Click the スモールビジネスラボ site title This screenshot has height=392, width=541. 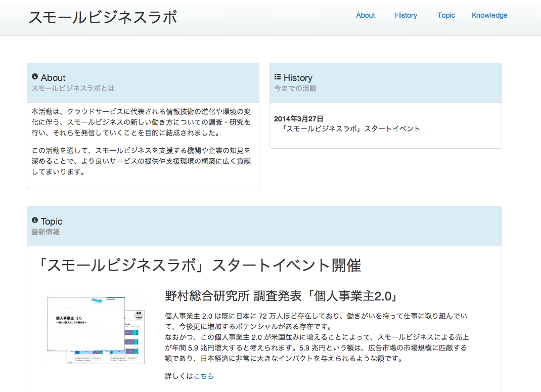103,17
